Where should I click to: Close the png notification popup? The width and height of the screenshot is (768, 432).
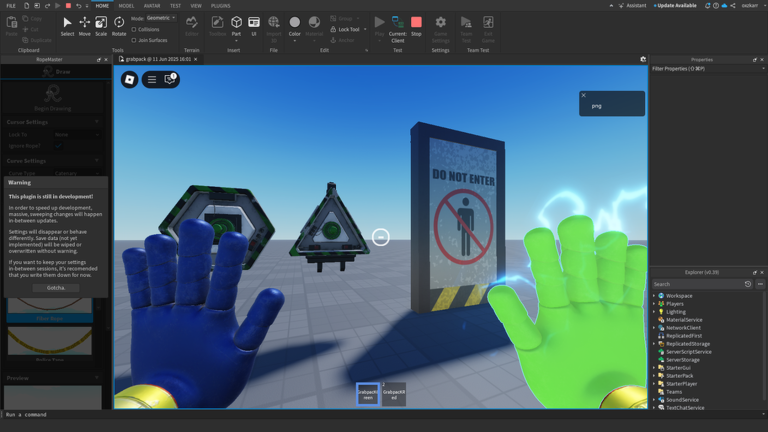[583, 95]
